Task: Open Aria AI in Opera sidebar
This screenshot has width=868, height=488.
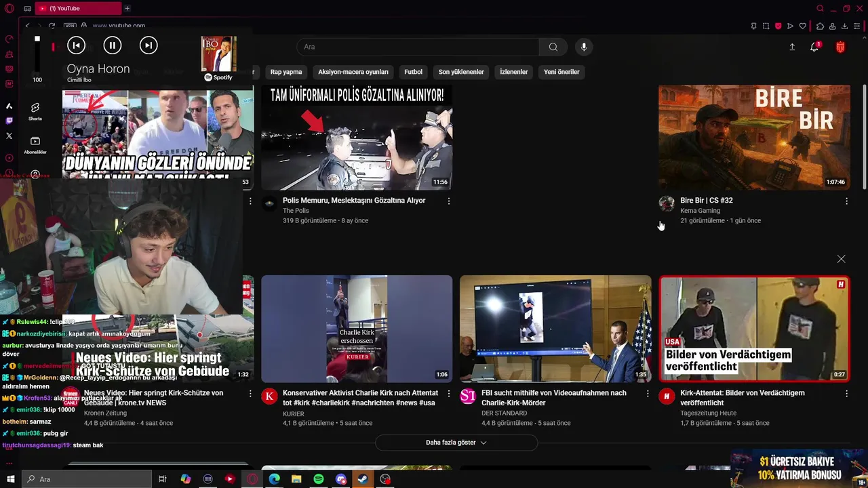Action: tap(9, 106)
